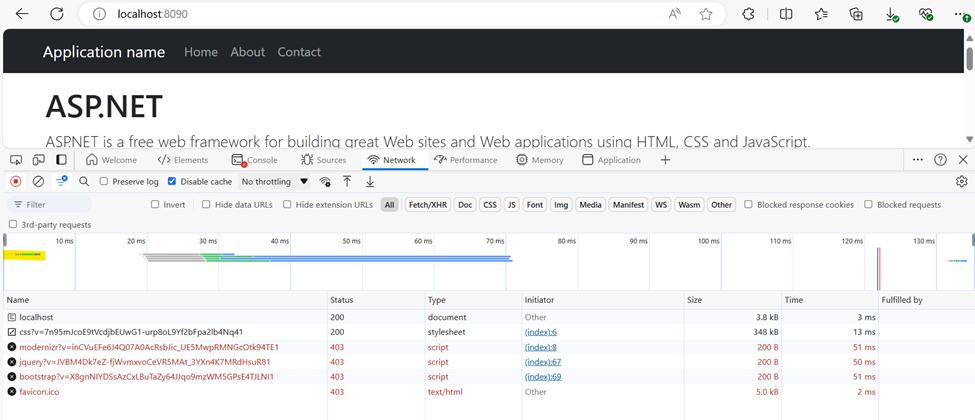The width and height of the screenshot is (975, 420).
Task: Reload the localhost page
Action: point(57,14)
